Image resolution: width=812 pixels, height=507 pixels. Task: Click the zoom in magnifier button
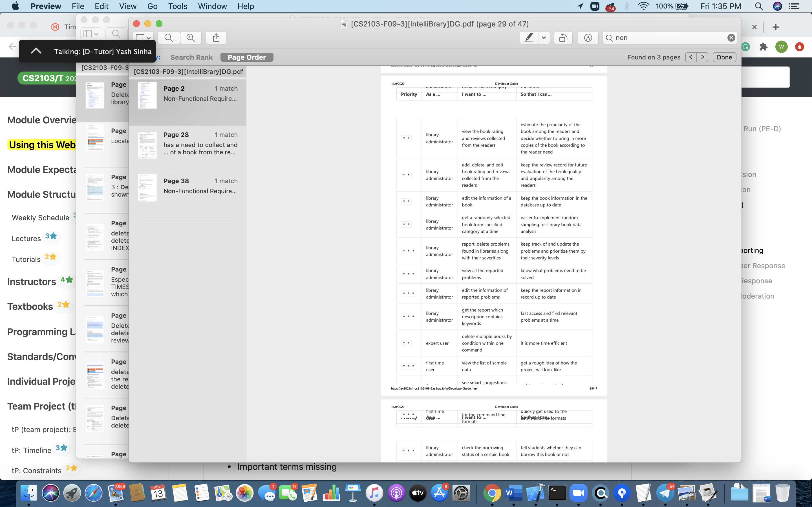tap(191, 38)
